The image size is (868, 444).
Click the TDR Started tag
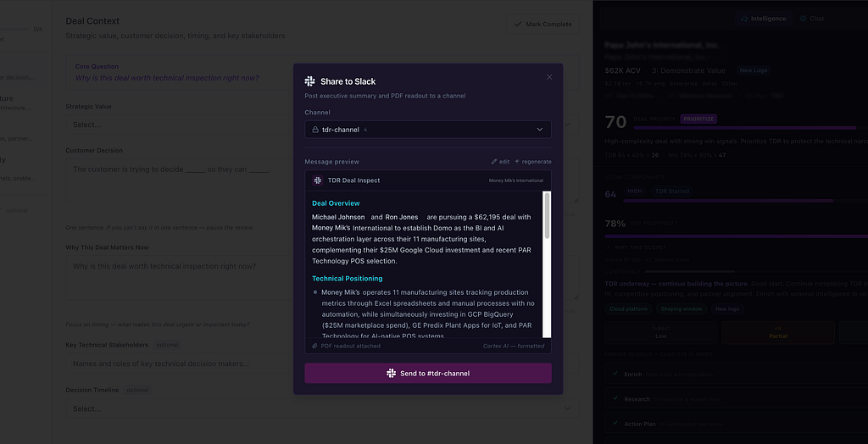tap(672, 191)
